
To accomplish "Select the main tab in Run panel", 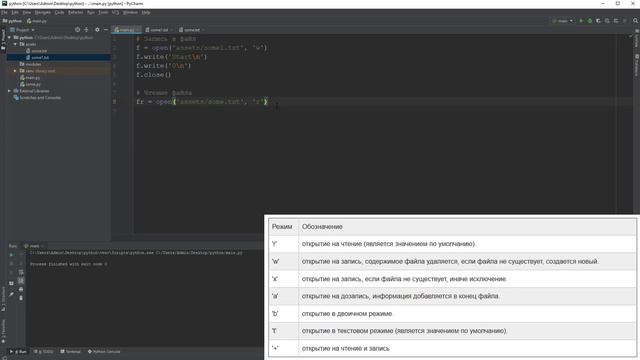I will pyautogui.click(x=33, y=246).
